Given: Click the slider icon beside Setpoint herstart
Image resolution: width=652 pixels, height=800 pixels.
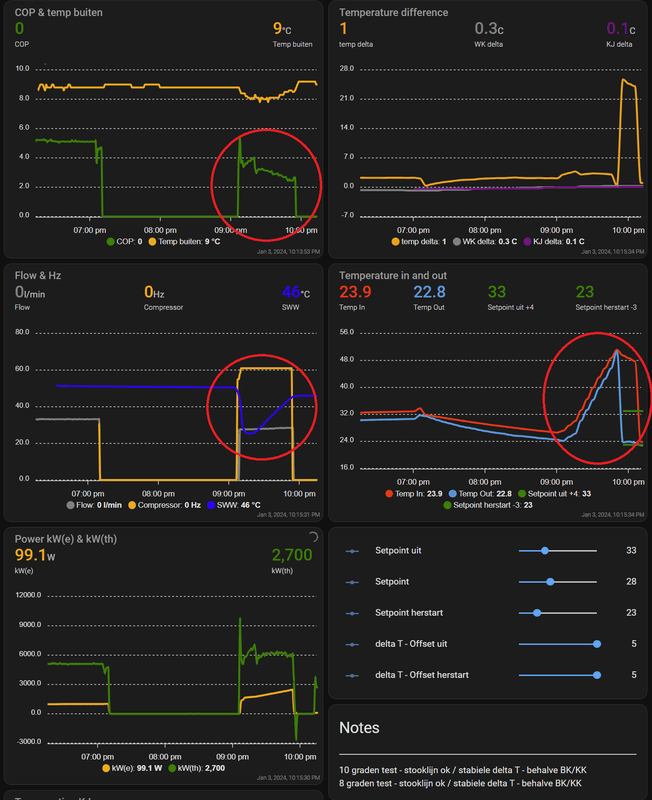Looking at the screenshot, I should (x=352, y=613).
